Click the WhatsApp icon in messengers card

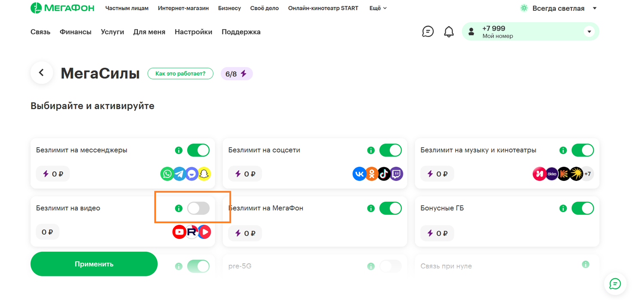pos(167,174)
